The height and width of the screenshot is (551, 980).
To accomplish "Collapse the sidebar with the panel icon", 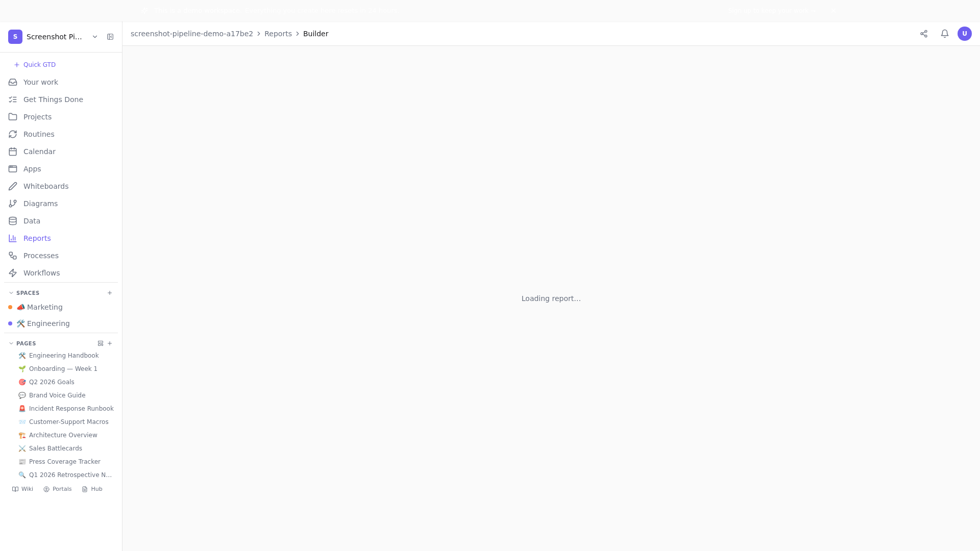I will 110,37.
